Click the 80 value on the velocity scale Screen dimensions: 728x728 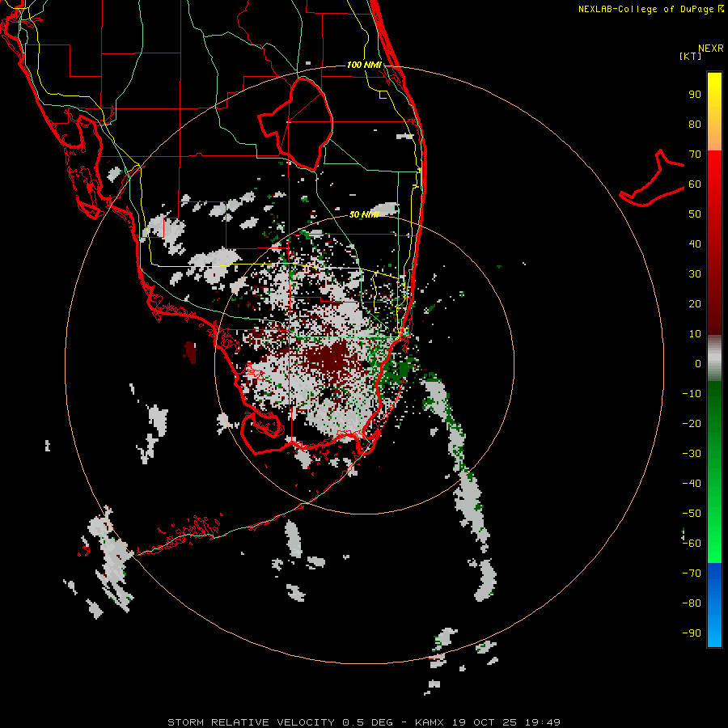pyautogui.click(x=695, y=125)
